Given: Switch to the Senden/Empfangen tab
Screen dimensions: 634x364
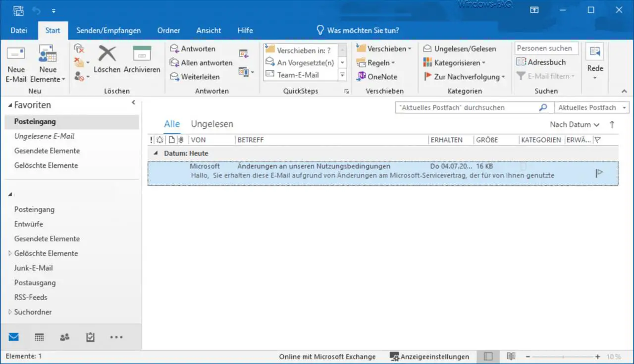Looking at the screenshot, I should coord(108,30).
